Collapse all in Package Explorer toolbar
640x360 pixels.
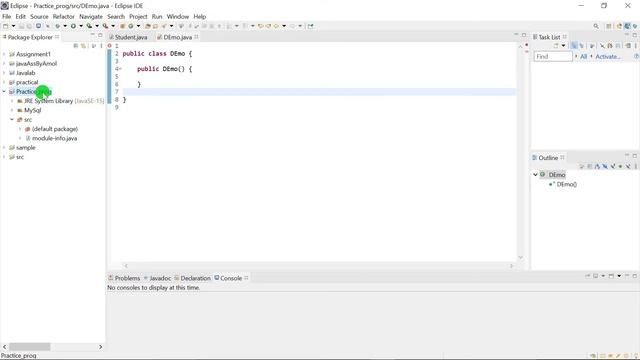76,46
